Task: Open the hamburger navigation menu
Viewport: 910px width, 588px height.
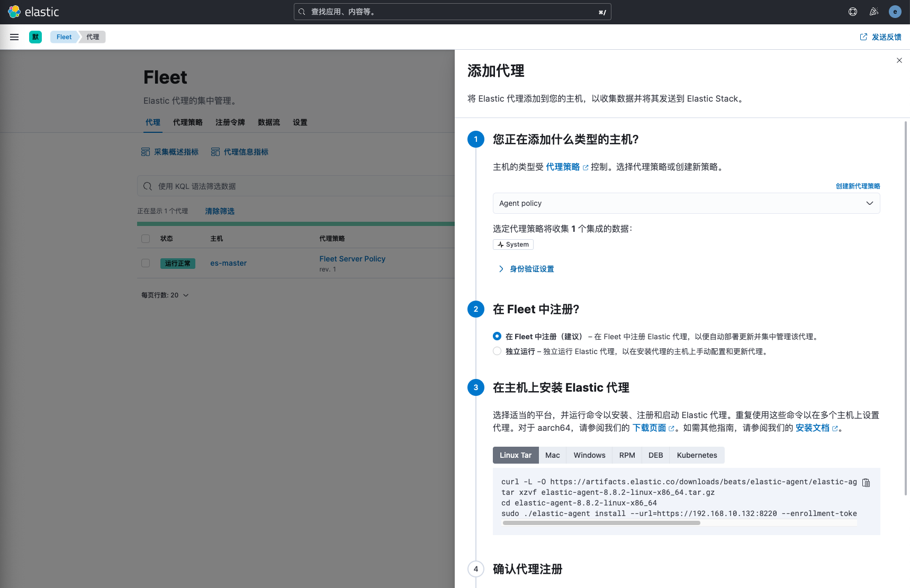Action: (x=14, y=37)
